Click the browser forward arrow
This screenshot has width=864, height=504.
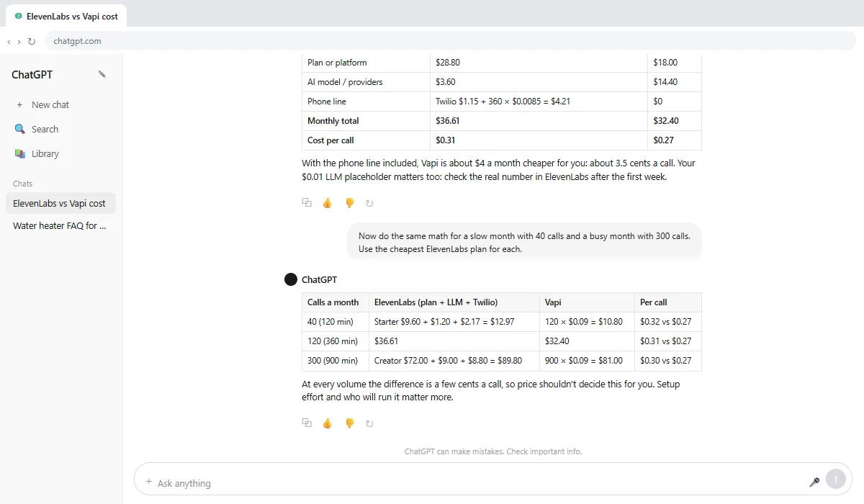click(19, 41)
